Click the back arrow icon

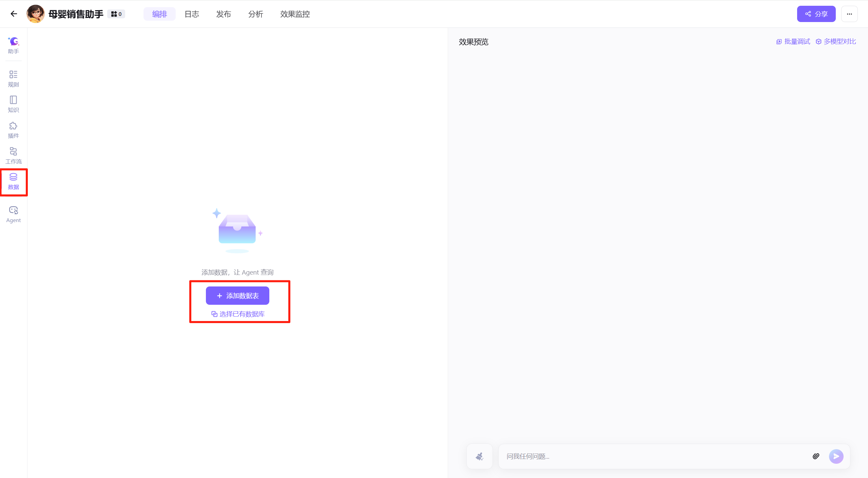(x=14, y=14)
